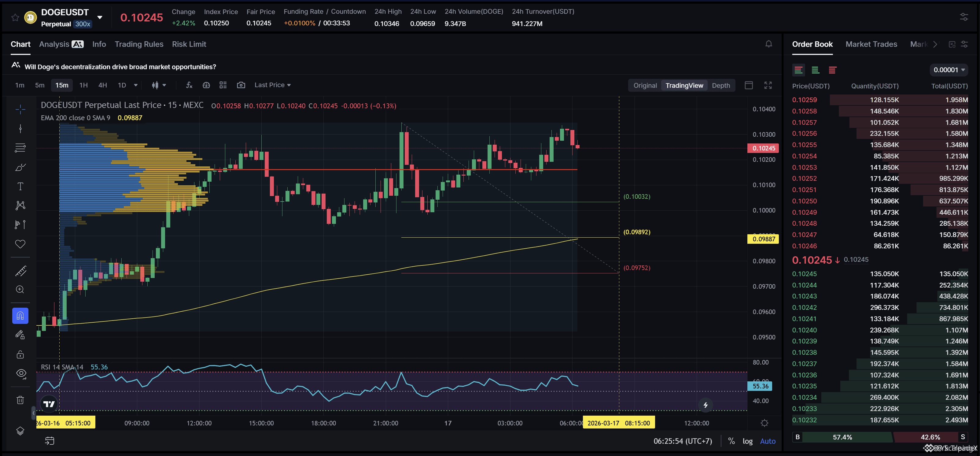Select the brush drawing tool
Screen dimensions: 980x456
click(x=20, y=167)
